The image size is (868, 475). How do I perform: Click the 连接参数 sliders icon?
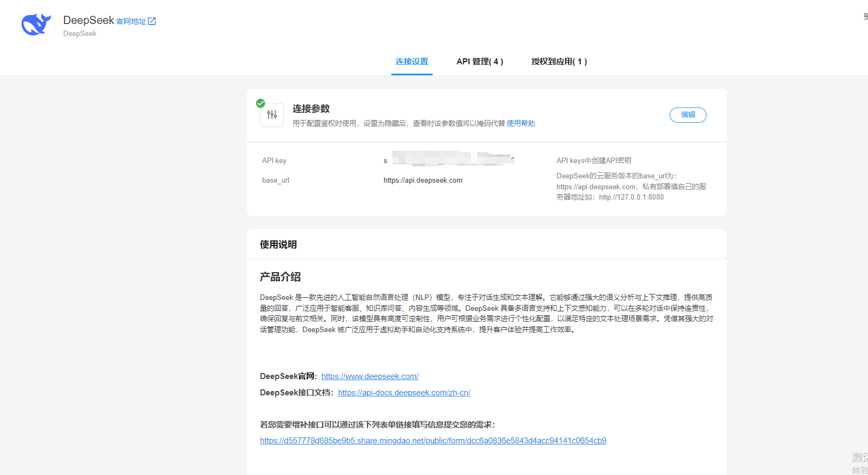click(x=272, y=115)
